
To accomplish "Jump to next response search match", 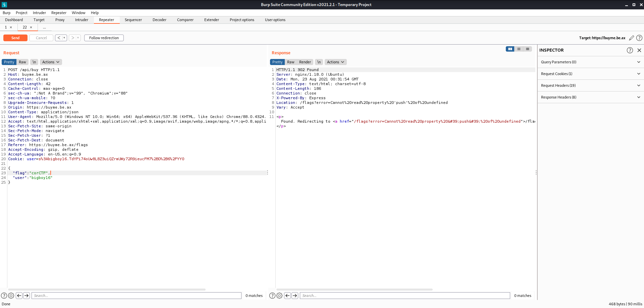I will [x=295, y=296].
